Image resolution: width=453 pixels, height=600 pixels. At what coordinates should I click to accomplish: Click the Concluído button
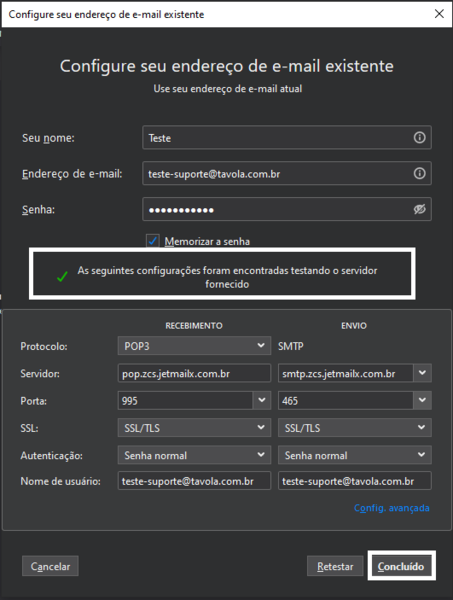(401, 566)
